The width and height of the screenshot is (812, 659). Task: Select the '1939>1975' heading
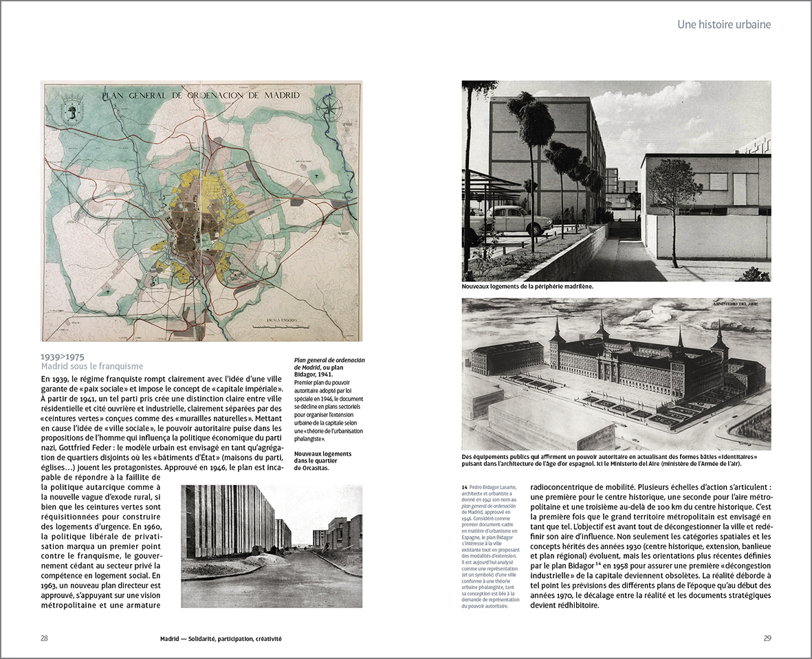click(63, 357)
